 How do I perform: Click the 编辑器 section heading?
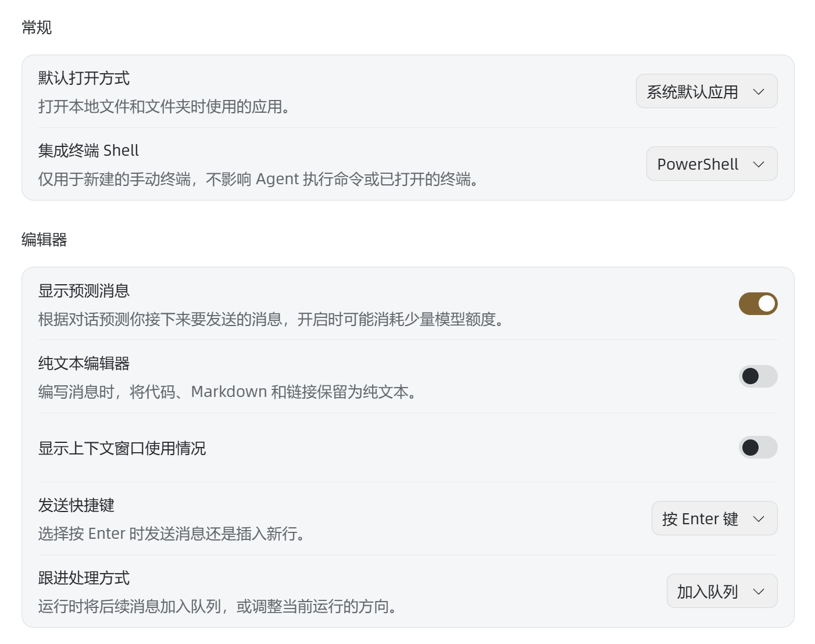point(44,239)
